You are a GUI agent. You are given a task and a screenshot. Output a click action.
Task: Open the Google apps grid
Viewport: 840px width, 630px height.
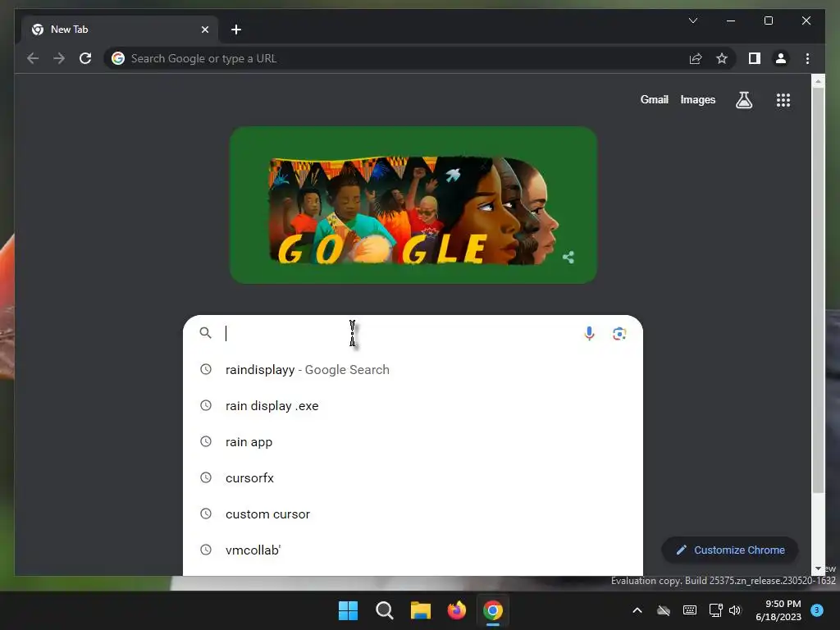(783, 99)
